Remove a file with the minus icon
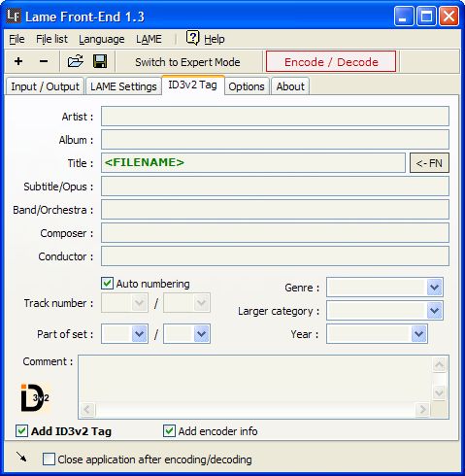 click(x=44, y=61)
